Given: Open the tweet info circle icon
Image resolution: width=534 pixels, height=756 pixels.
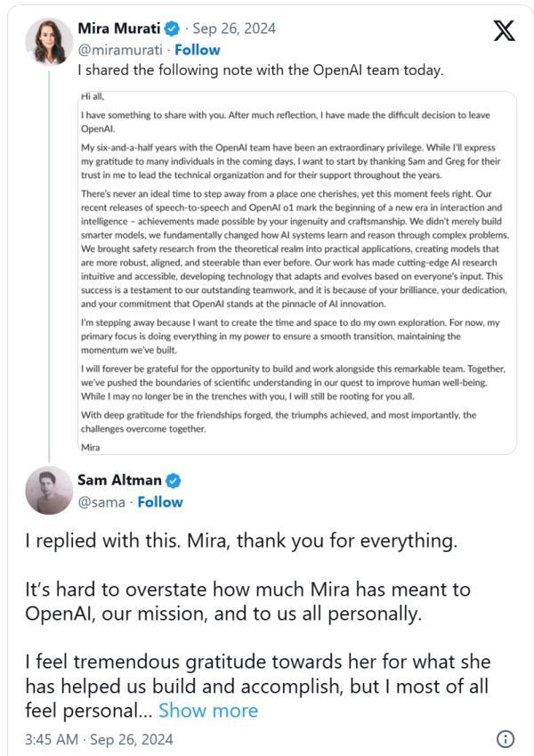Looking at the screenshot, I should (x=505, y=738).
